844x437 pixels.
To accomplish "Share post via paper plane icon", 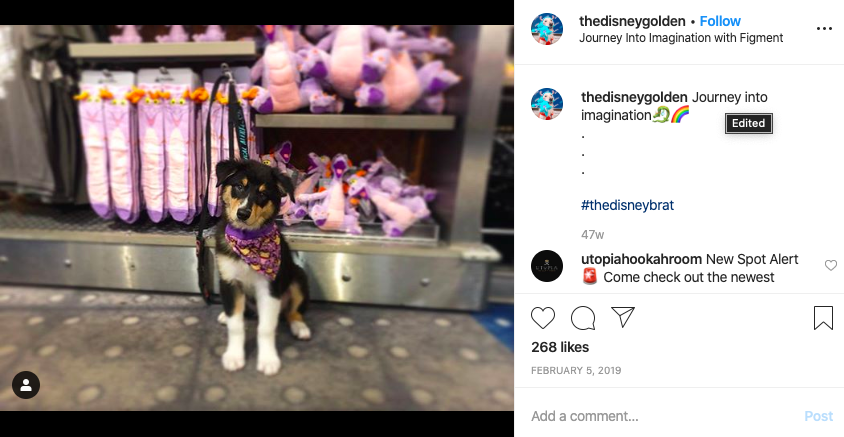I will (623, 318).
